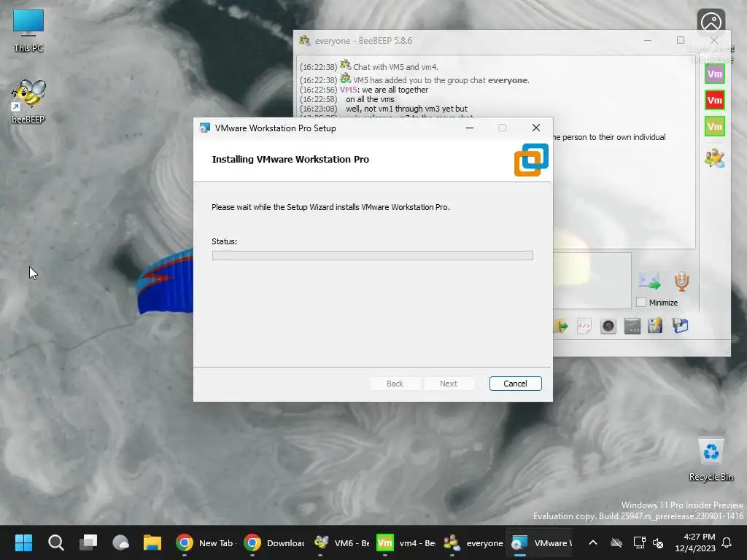Image resolution: width=747 pixels, height=560 pixels.
Task: Click the BeeBEEP message input area
Action: pos(592,281)
